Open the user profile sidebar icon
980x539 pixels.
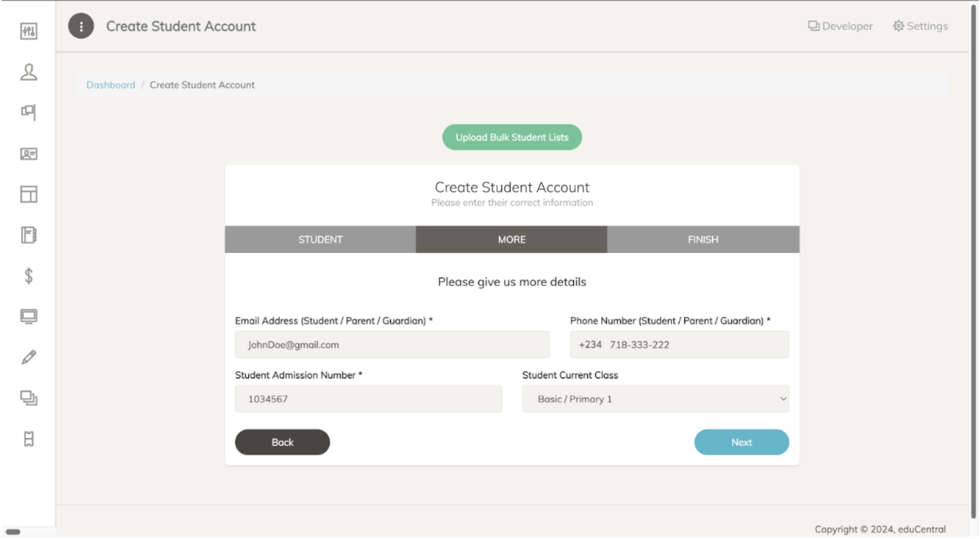[x=29, y=72]
